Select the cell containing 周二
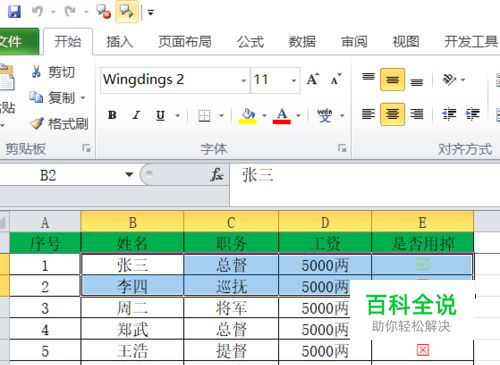Screen dimensions: 500x365 coord(132,308)
